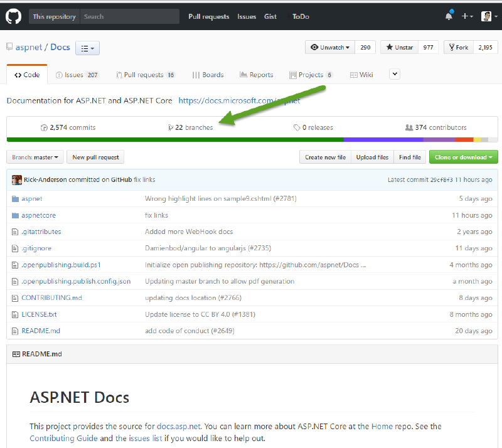Open the Pull requests tab with 16
The width and height of the screenshot is (502, 448).
[146, 75]
